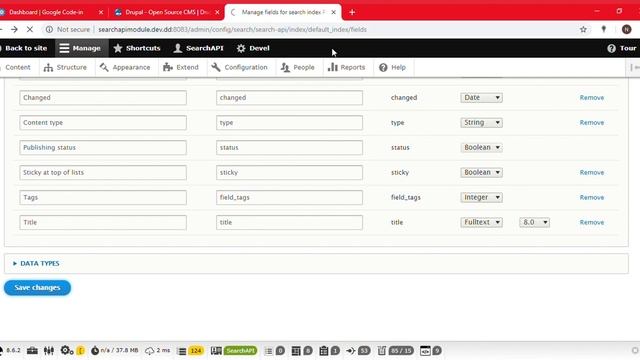The height and width of the screenshot is (360, 640).
Task: Edit the title machine name field
Action: tap(289, 222)
